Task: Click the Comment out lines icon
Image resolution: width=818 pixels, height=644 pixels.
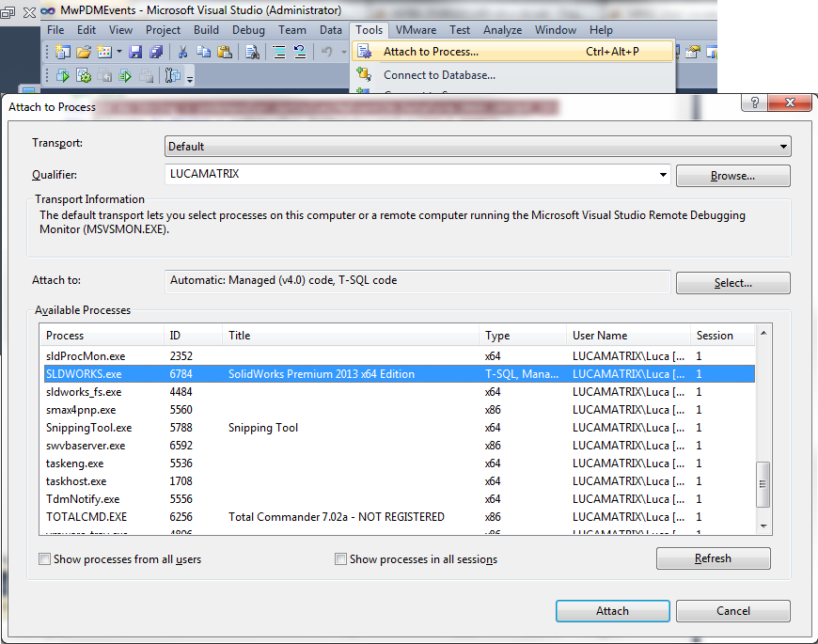Action: 279,52
